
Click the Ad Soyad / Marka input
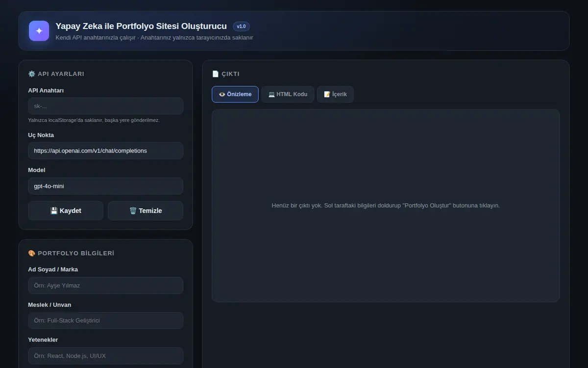coord(105,286)
